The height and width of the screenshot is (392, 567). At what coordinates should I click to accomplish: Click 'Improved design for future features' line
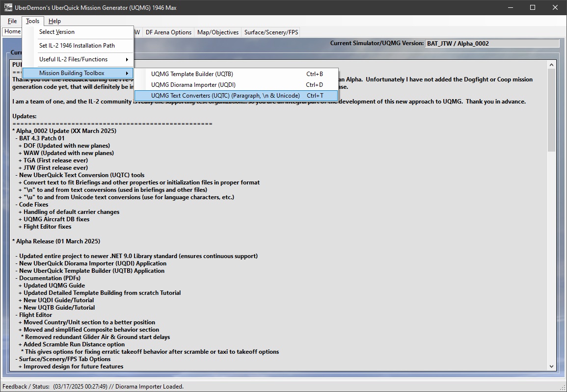(71, 366)
